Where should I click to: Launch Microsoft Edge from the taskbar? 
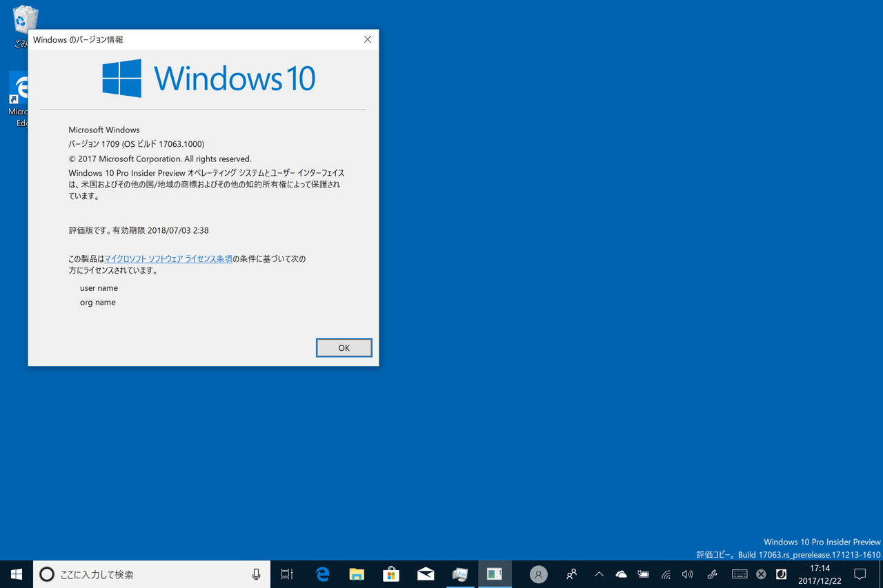pos(322,574)
